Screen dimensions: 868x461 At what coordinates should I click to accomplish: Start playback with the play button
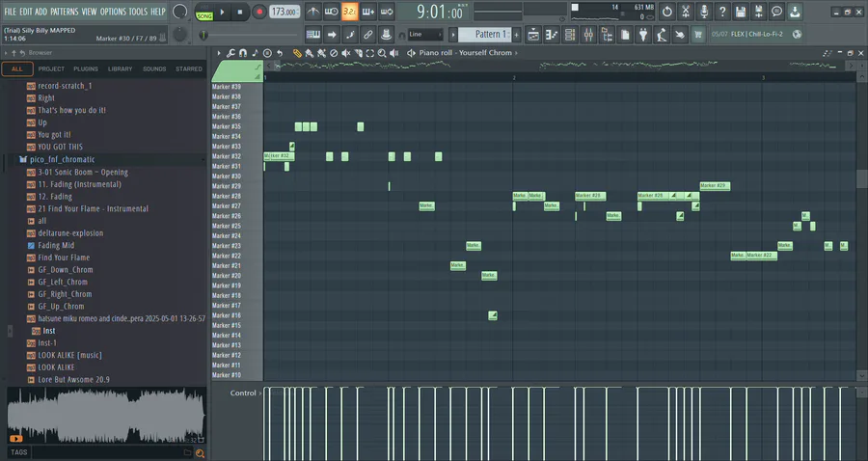point(222,12)
